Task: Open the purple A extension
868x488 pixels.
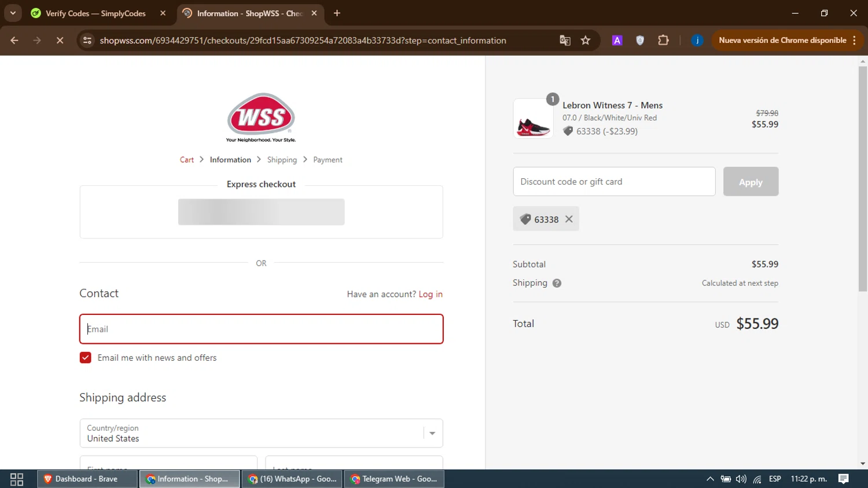Action: coord(617,41)
